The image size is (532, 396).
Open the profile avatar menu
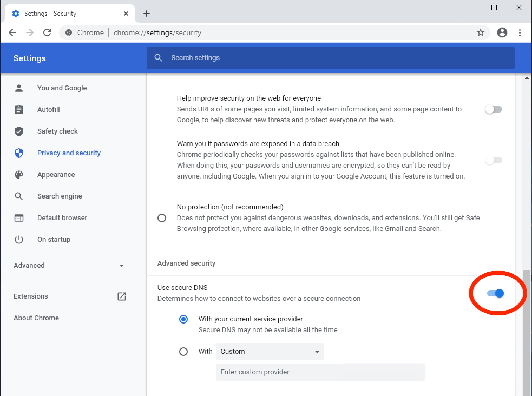502,32
